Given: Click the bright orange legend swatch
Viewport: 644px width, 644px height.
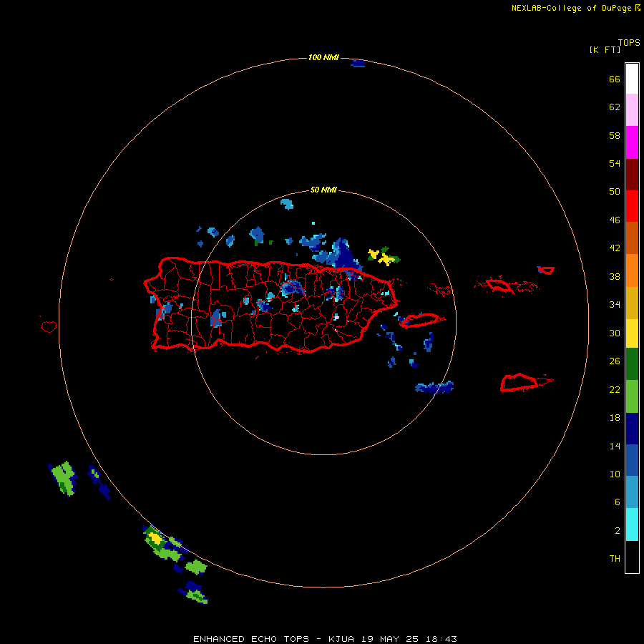Looking at the screenshot, I should [632, 270].
